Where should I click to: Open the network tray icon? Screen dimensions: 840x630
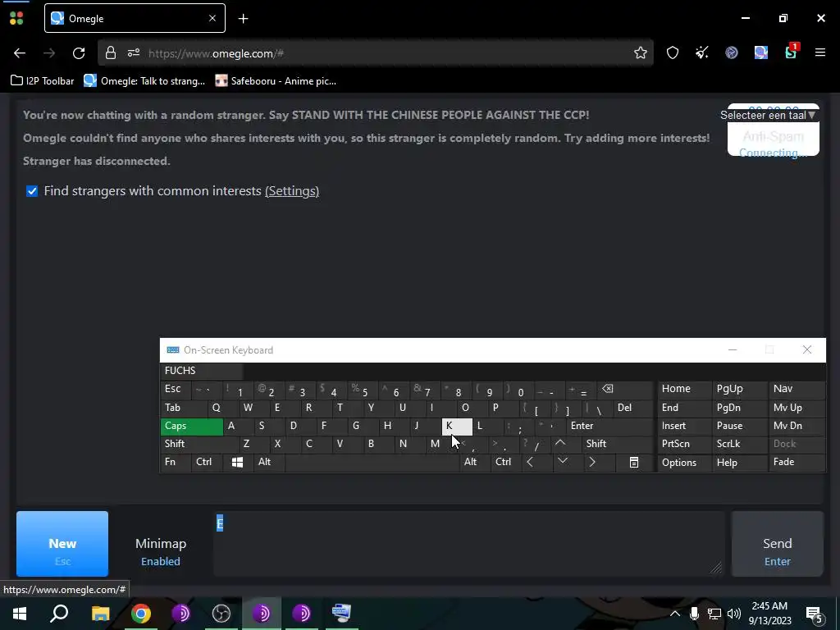(x=714, y=614)
